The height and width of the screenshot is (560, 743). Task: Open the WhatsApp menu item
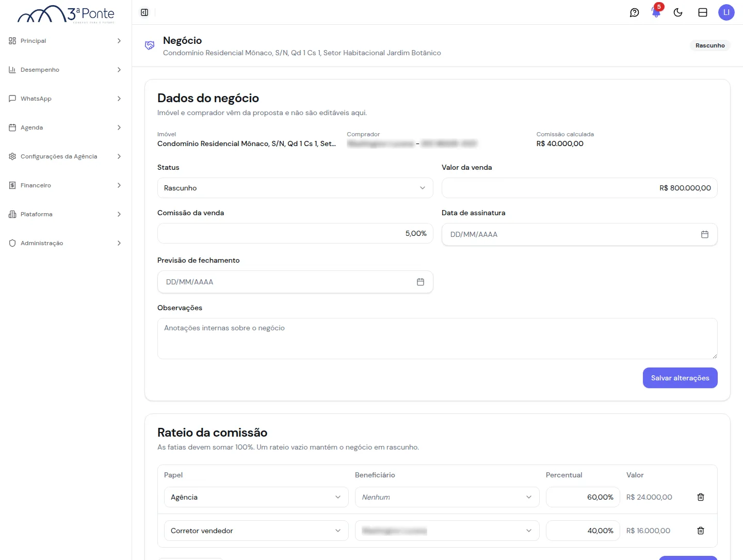click(x=66, y=99)
